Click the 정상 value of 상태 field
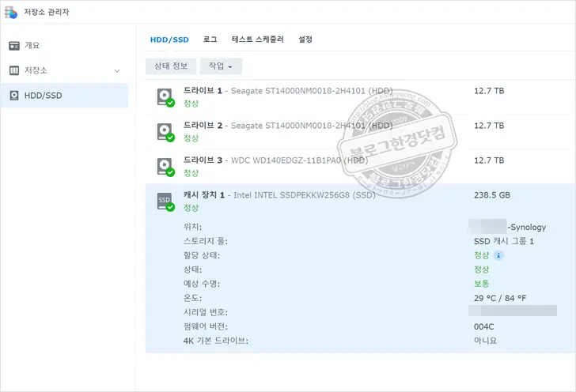Image resolution: width=576 pixels, height=392 pixels. (x=481, y=269)
